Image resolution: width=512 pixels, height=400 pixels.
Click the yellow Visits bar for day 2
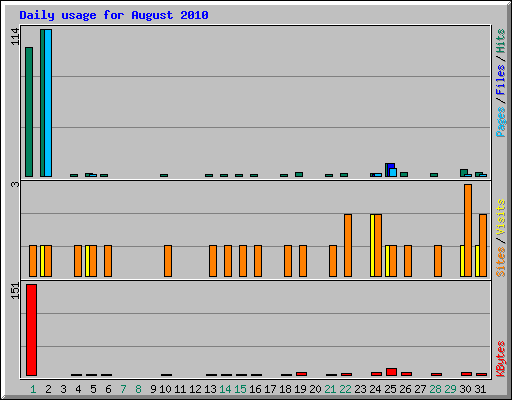[x=42, y=261]
